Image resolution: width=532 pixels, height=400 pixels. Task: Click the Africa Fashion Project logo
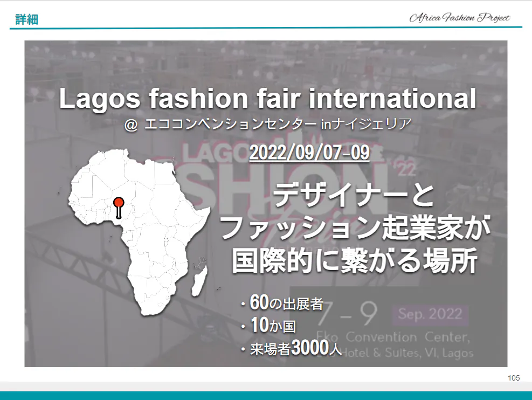[x=459, y=18]
